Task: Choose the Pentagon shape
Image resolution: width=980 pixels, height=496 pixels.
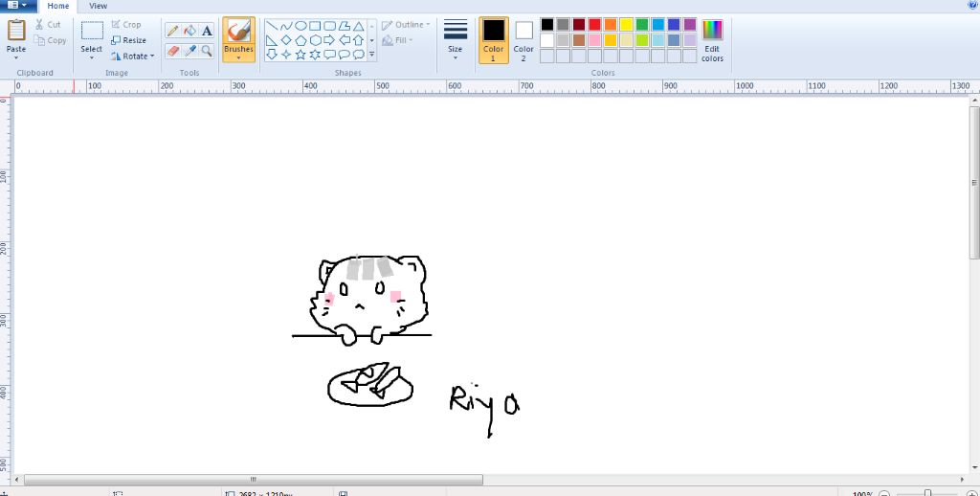Action: (x=301, y=40)
